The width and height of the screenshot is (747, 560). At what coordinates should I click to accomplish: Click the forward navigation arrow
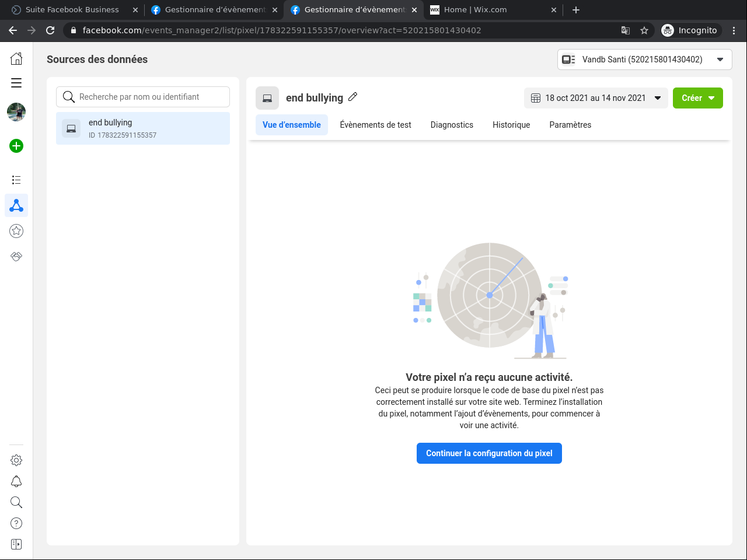[x=32, y=30]
